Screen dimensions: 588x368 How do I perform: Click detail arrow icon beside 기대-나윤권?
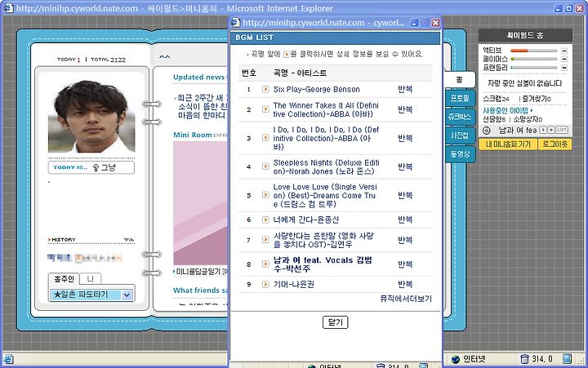pos(265,285)
